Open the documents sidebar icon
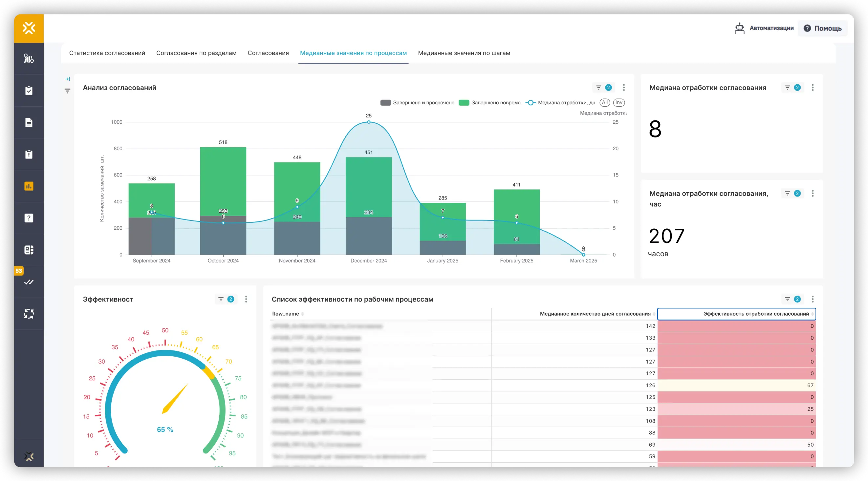 point(29,122)
